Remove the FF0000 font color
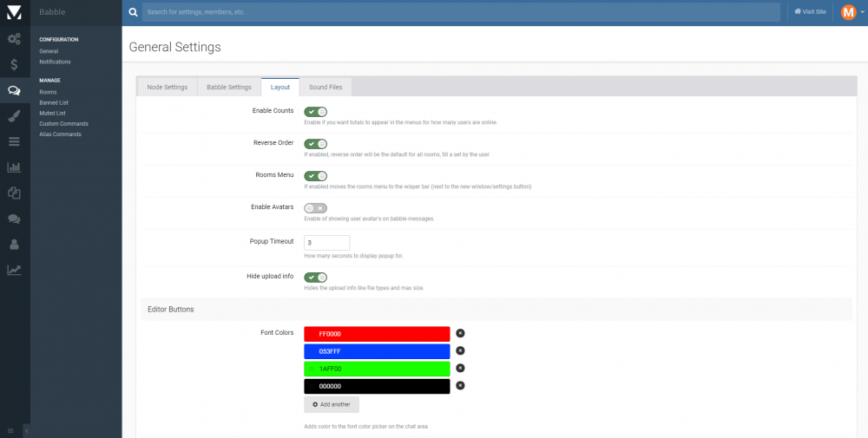The image size is (868, 438). tap(460, 333)
